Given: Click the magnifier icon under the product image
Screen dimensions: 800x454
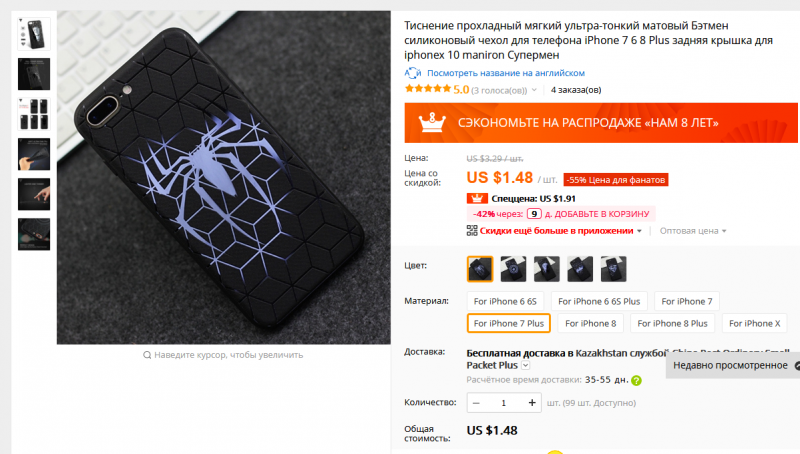Looking at the screenshot, I should click(147, 355).
